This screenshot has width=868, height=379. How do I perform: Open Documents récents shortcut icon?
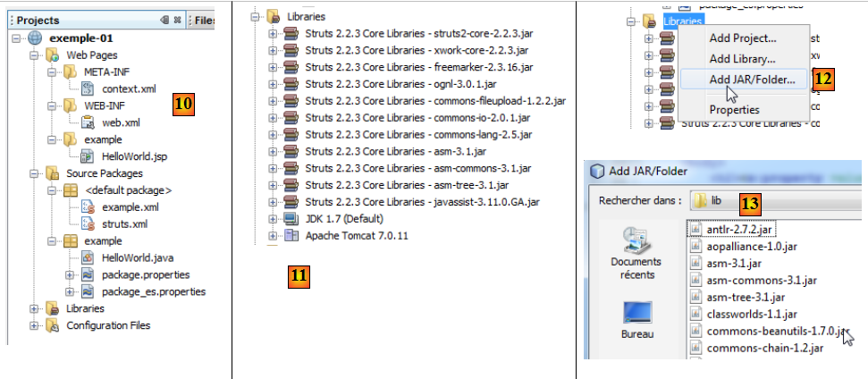click(636, 239)
